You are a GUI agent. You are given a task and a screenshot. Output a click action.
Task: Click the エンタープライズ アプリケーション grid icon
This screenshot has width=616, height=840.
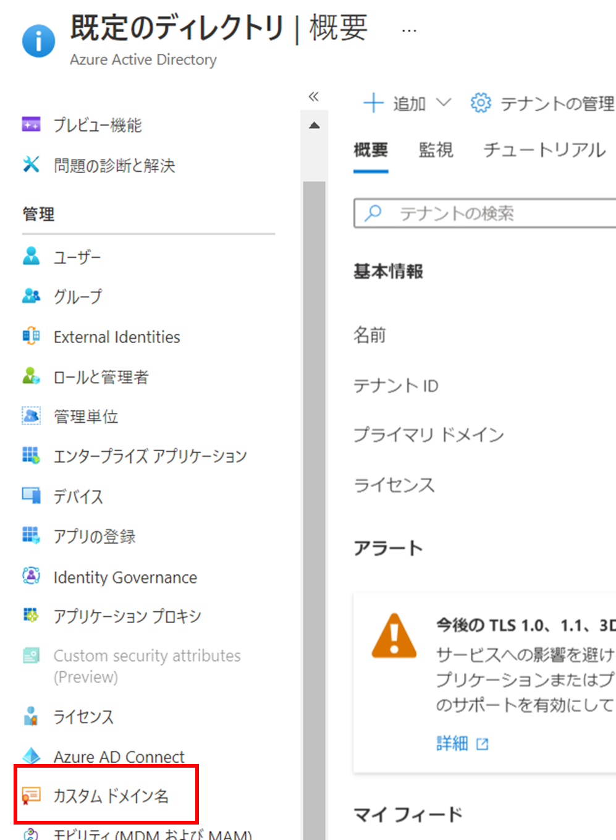tap(31, 456)
